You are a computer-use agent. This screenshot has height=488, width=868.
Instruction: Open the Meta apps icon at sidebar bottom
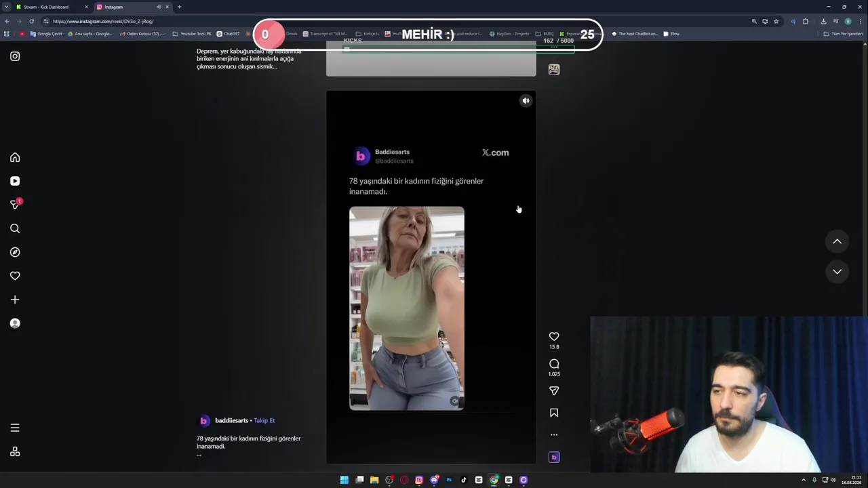pyautogui.click(x=15, y=451)
